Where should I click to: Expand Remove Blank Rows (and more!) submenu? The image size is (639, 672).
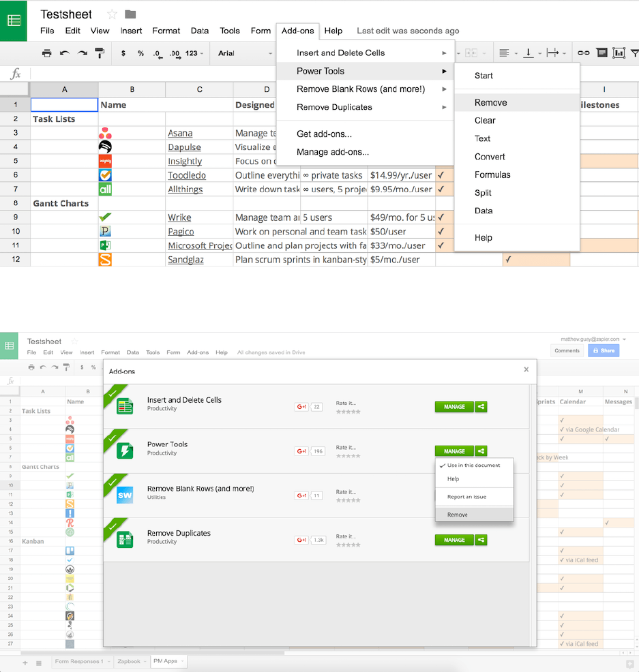tap(444, 89)
